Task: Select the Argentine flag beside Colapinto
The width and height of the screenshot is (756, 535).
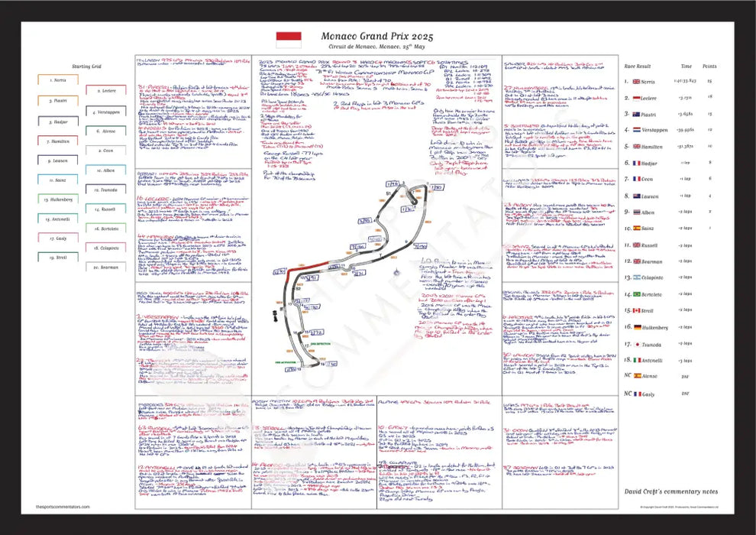Action: tap(635, 277)
